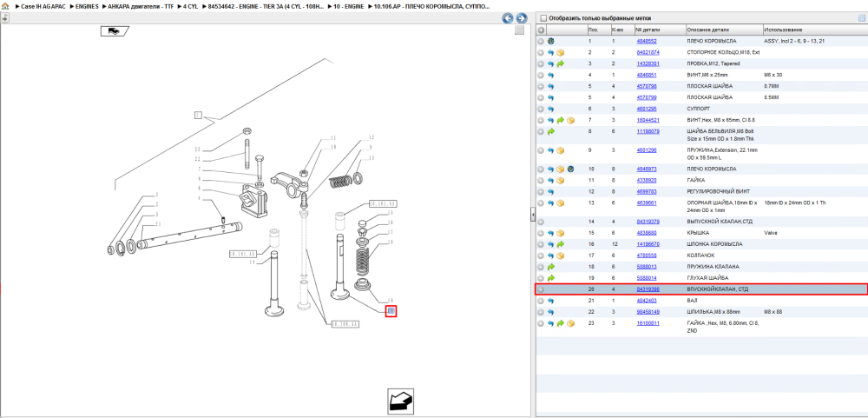Collapse the parts panel with the splitter arrow

(x=531, y=214)
